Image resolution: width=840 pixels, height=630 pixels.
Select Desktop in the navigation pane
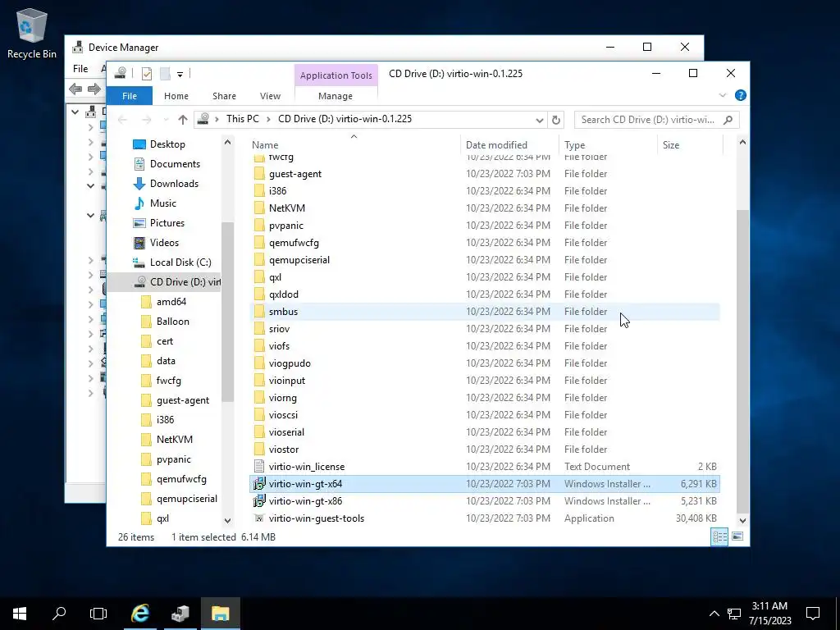pos(167,144)
